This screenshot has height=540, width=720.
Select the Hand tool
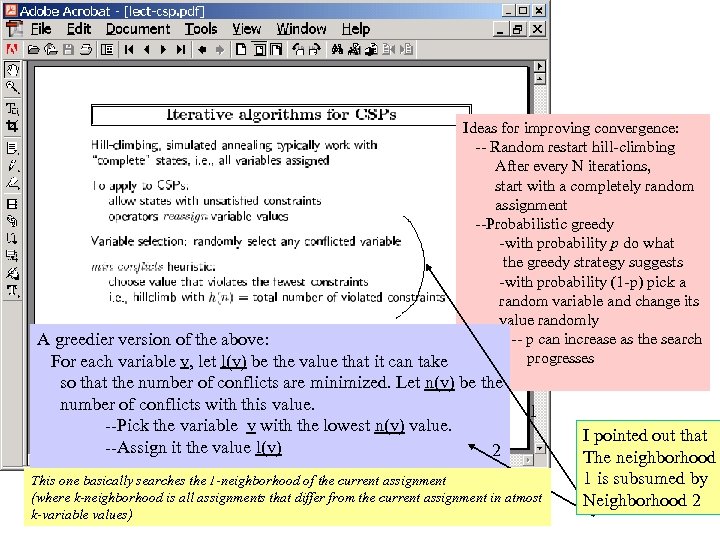[12, 69]
